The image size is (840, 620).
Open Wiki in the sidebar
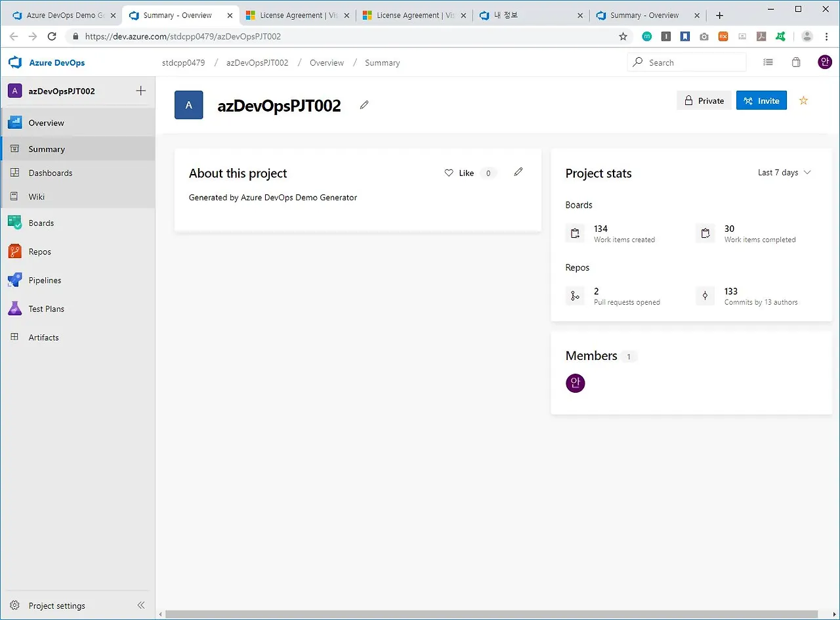click(77, 196)
